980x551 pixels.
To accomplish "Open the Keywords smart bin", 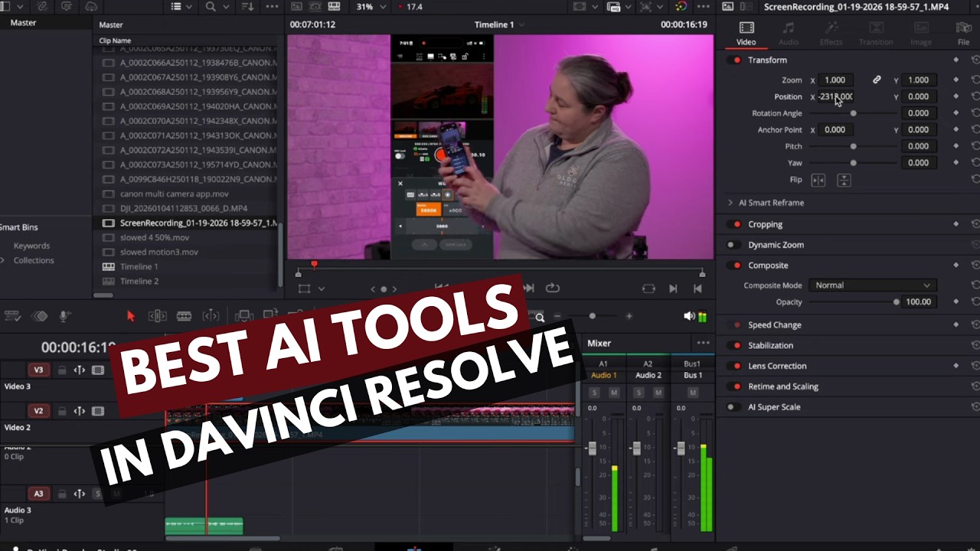I will point(31,246).
